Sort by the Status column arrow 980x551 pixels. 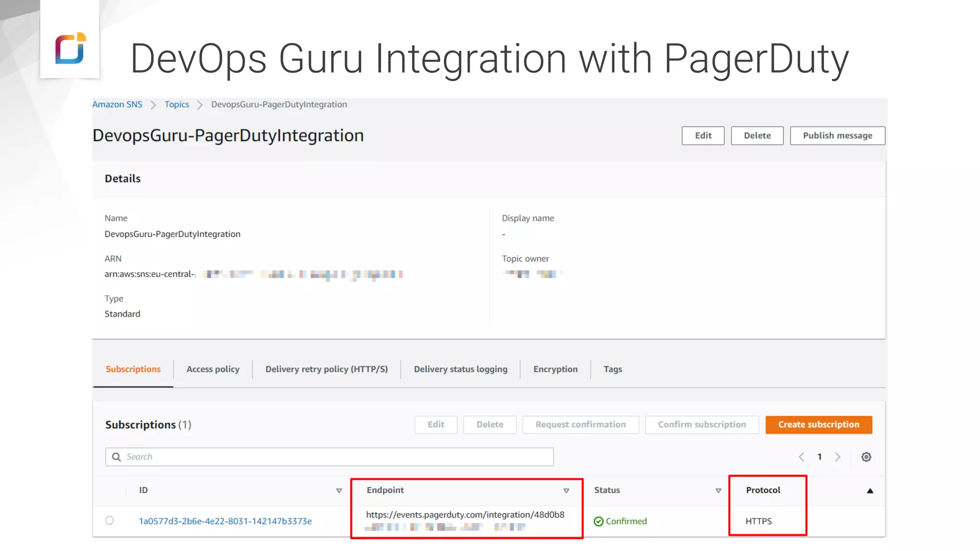(x=718, y=491)
